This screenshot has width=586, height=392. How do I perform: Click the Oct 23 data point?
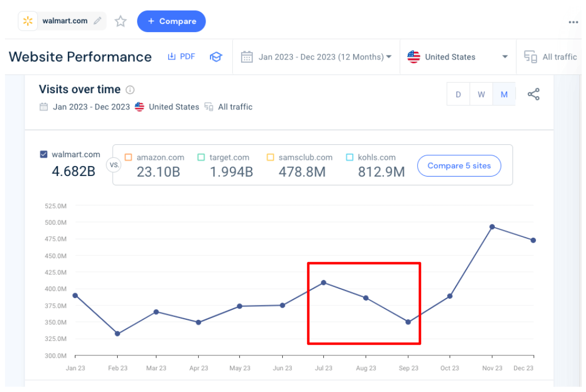(x=450, y=296)
